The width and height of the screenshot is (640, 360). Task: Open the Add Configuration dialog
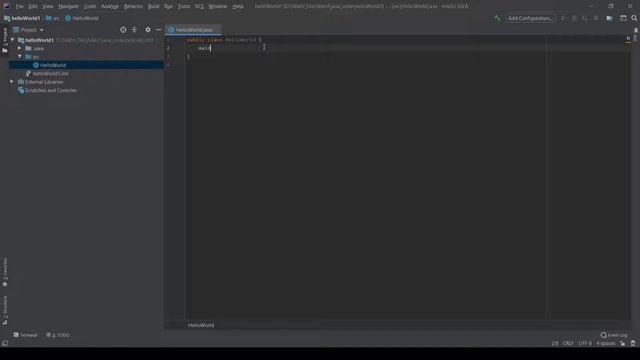530,18
